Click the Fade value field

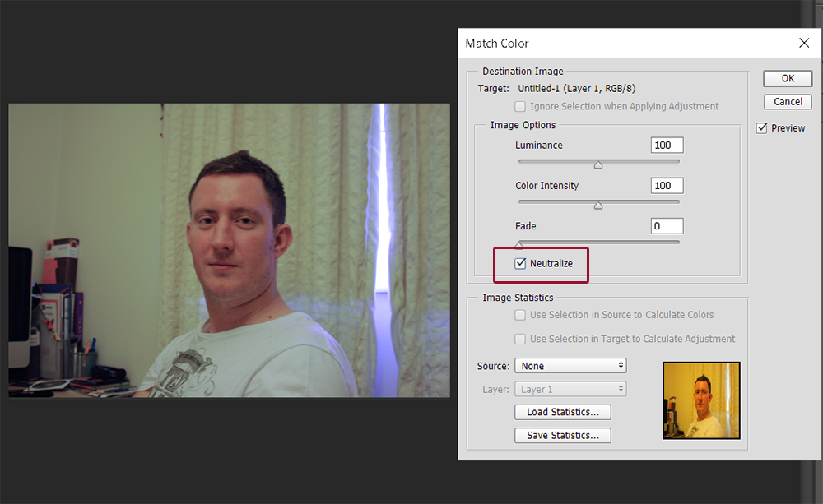coord(667,226)
